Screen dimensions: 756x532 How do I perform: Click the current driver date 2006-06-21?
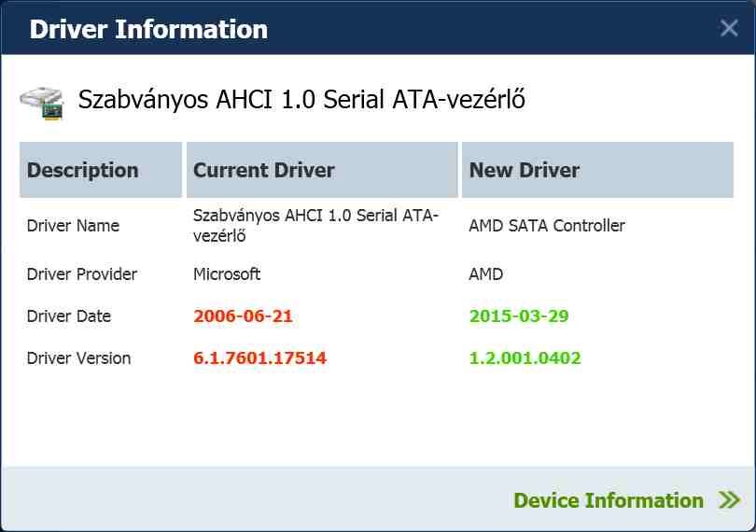[x=243, y=316]
